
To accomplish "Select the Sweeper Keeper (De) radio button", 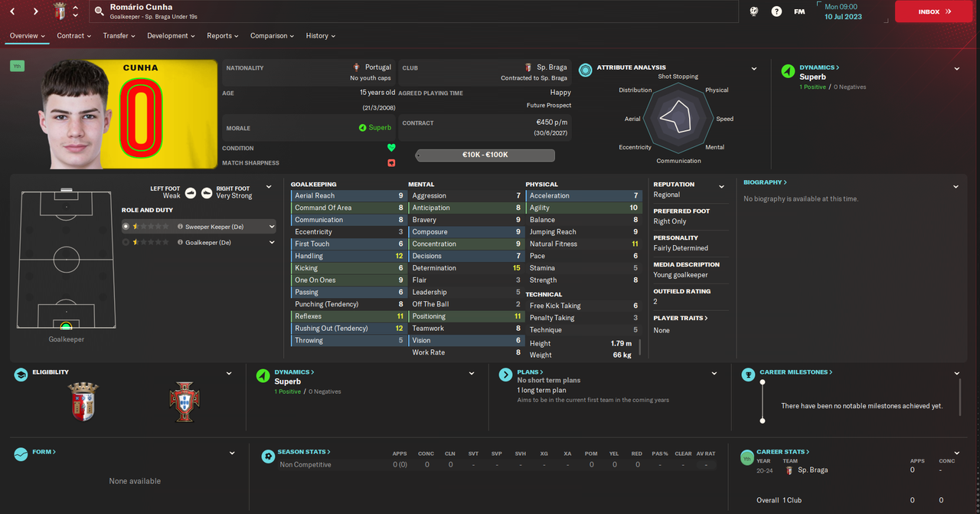I will [x=126, y=227].
